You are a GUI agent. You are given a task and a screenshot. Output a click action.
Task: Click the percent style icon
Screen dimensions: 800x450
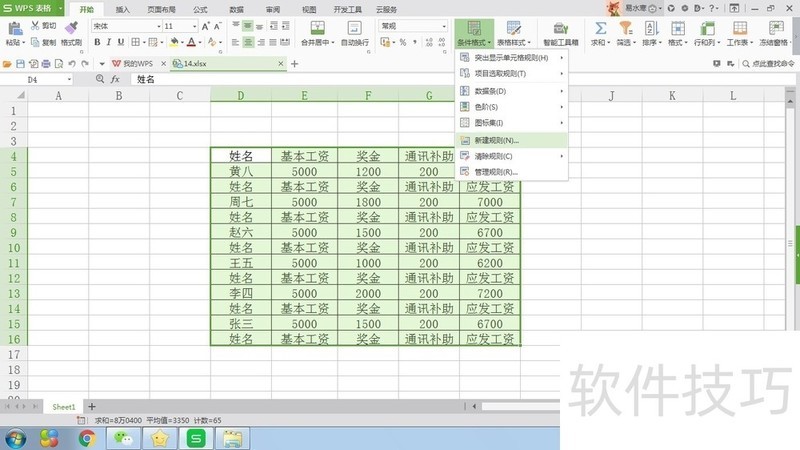[403, 42]
